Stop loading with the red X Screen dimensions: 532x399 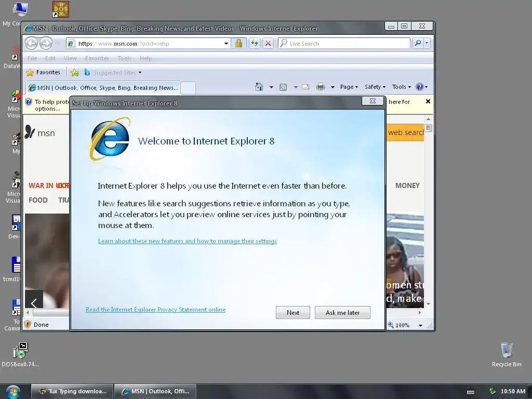268,43
